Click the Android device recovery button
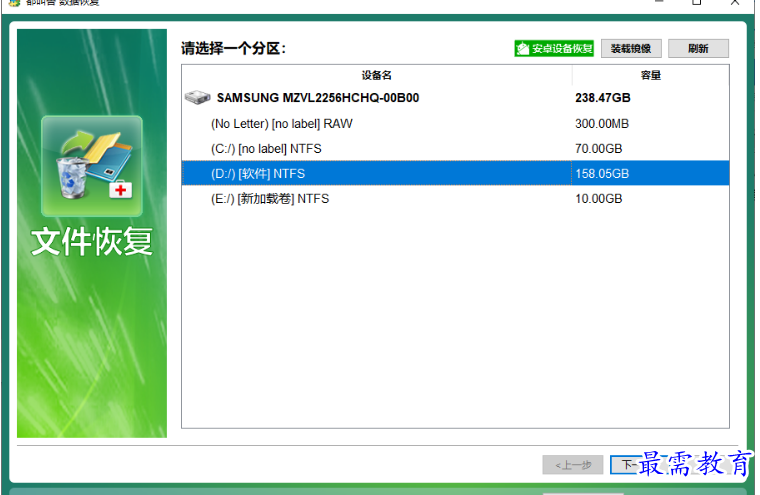This screenshot has height=495, width=760. coord(554,48)
